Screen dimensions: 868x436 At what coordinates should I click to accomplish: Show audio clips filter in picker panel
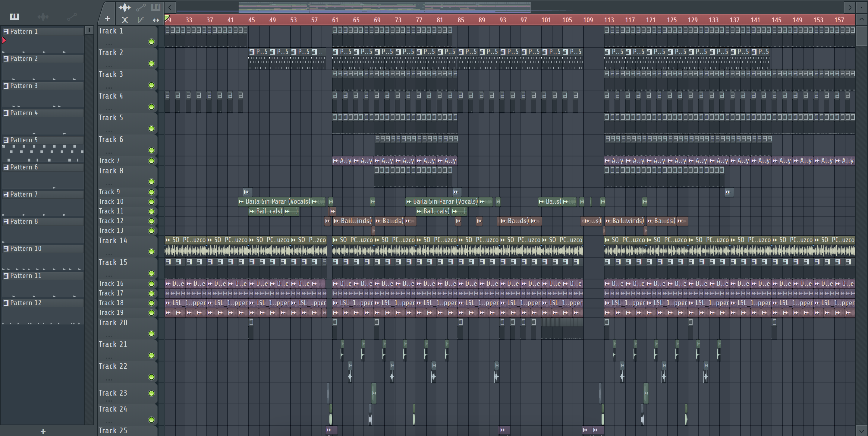pyautogui.click(x=43, y=17)
